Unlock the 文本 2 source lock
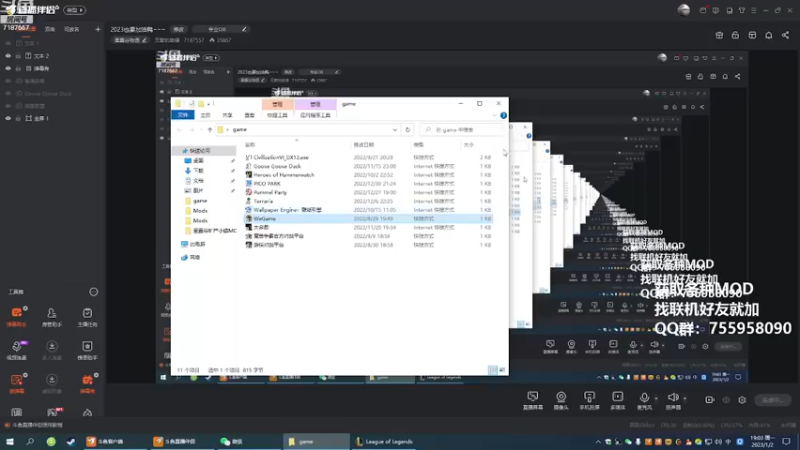This screenshot has width=800, height=450. (x=18, y=56)
